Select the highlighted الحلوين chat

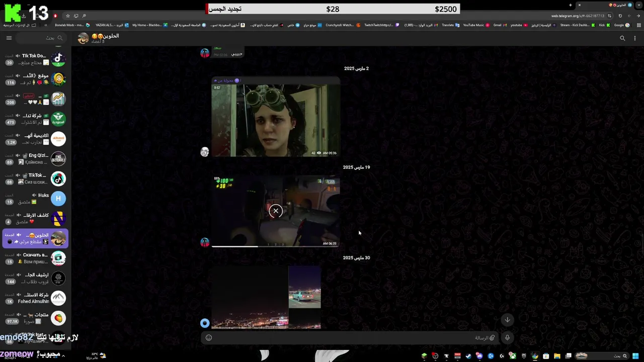(35, 238)
